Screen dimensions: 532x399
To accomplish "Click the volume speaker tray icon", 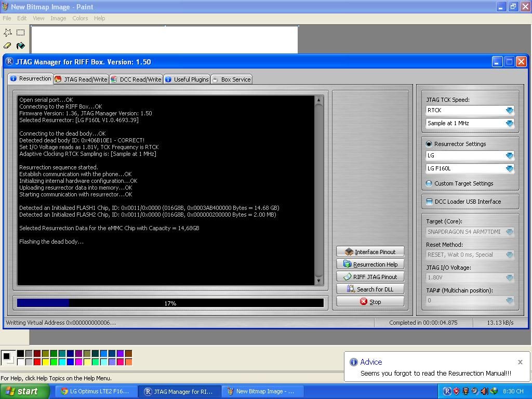I will pyautogui.click(x=484, y=391).
